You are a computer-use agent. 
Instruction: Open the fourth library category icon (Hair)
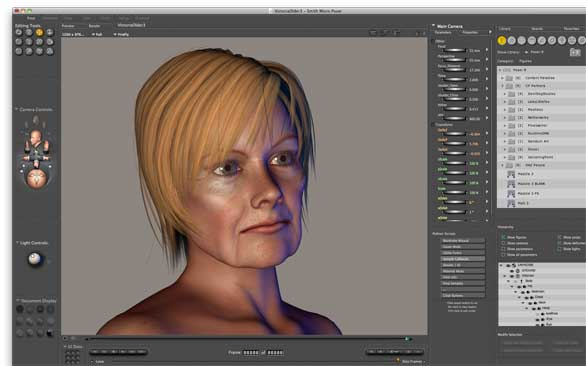532,40
